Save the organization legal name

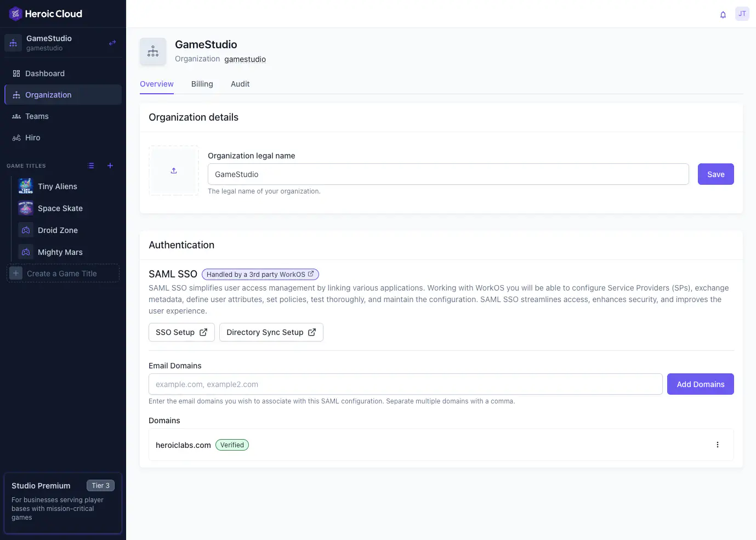coord(715,174)
